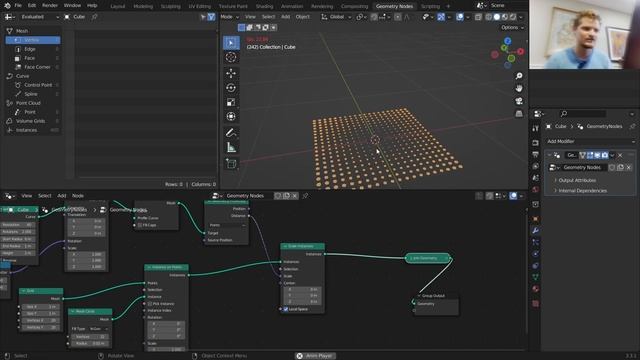This screenshot has width=640, height=360.
Task: Toggle the spreadsheet filter button
Action: coord(211,17)
